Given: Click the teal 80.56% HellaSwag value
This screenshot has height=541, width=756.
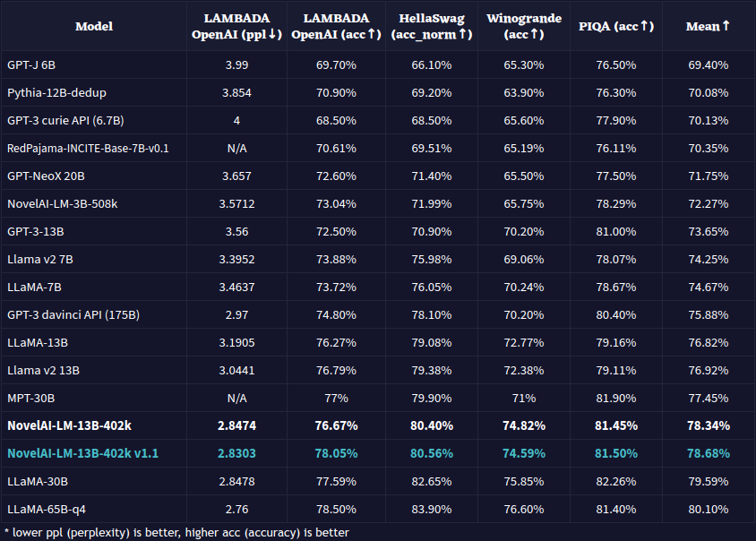Looking at the screenshot, I should pos(432,453).
